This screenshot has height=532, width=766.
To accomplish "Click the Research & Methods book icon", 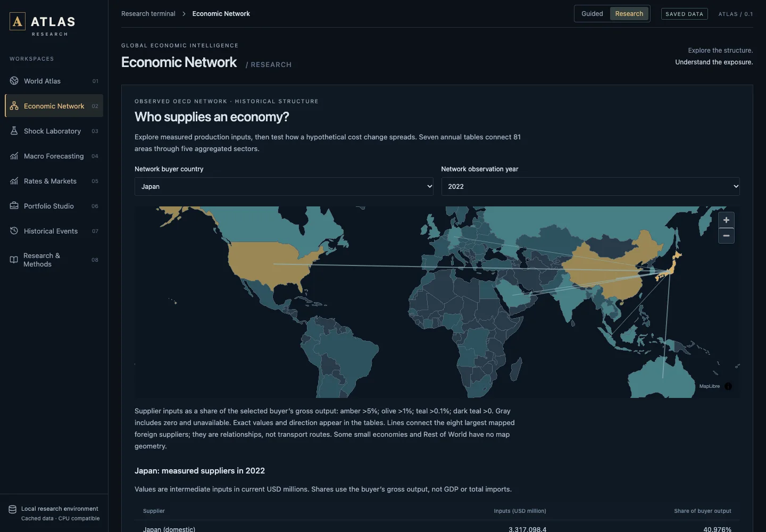I will tap(14, 260).
